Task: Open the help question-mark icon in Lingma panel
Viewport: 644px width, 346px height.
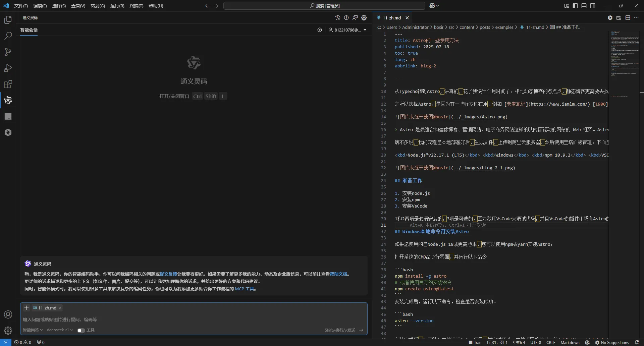Action: pos(346,18)
